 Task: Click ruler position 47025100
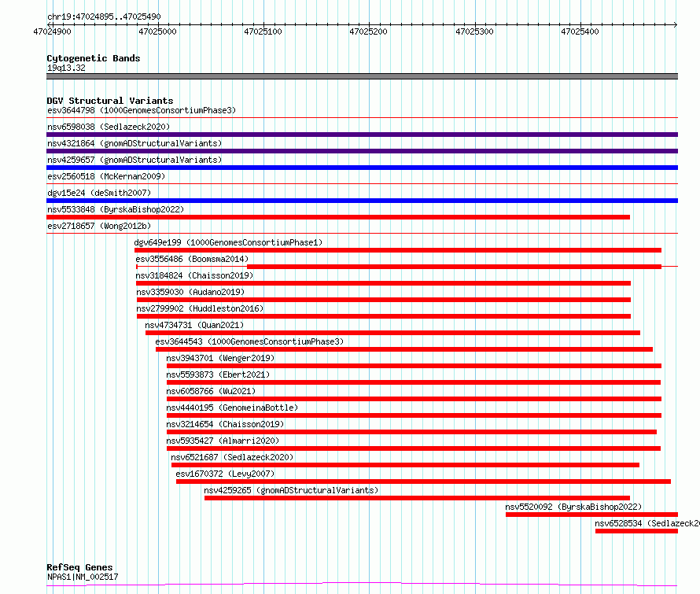pyautogui.click(x=263, y=31)
